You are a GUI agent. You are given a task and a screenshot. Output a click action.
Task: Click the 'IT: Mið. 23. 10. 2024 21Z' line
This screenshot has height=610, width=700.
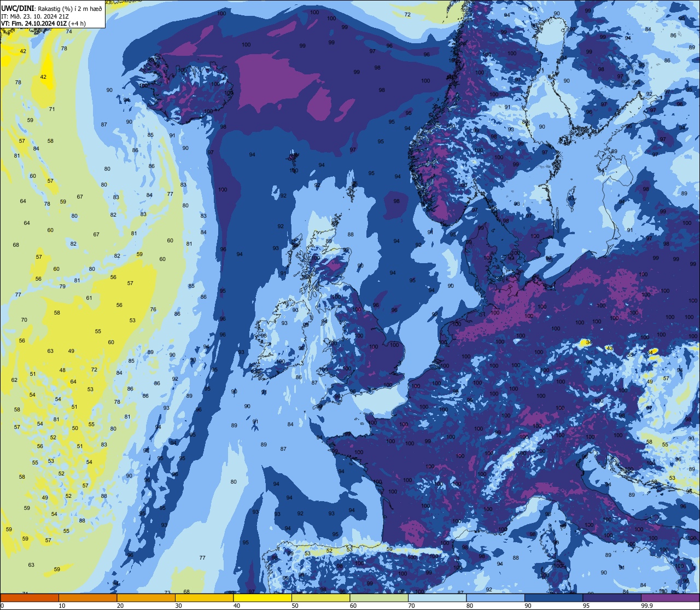tap(35, 16)
